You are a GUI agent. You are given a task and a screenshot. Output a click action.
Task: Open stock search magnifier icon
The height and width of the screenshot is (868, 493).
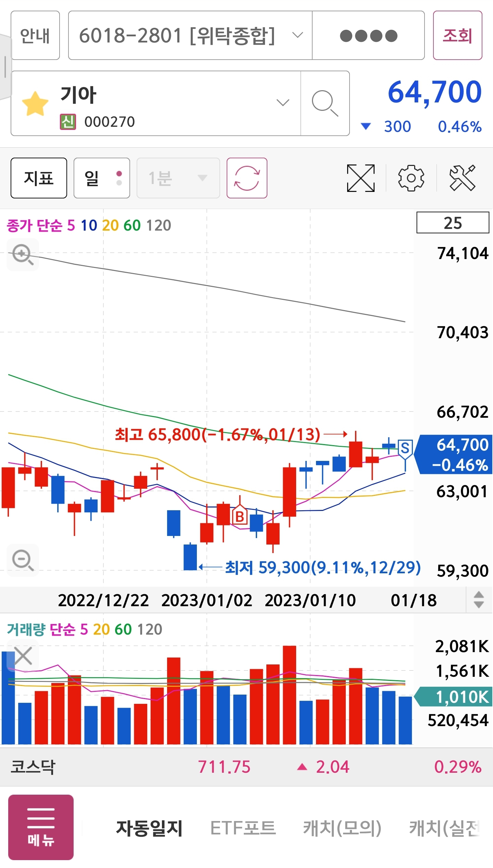pos(325,103)
